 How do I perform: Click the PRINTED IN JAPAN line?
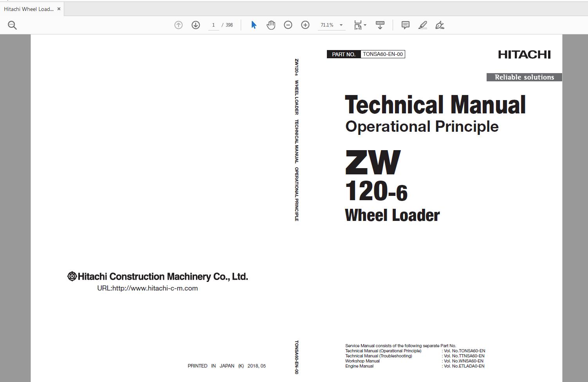(227, 366)
